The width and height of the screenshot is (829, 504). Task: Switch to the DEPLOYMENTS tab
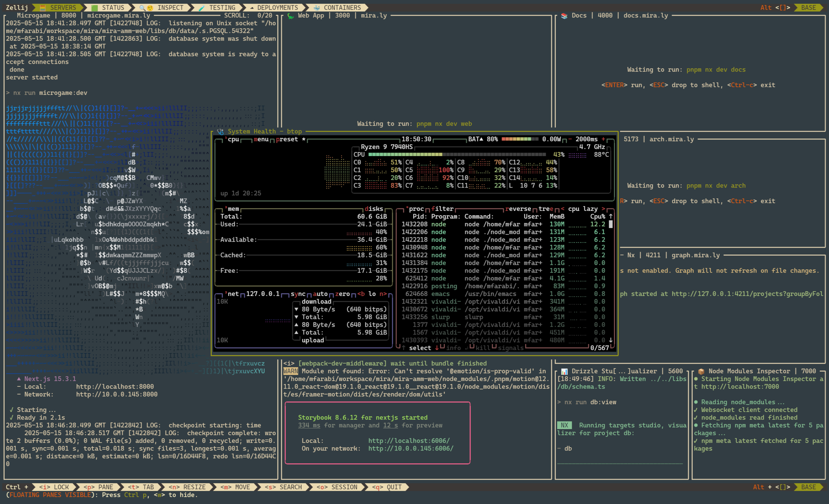tap(277, 7)
